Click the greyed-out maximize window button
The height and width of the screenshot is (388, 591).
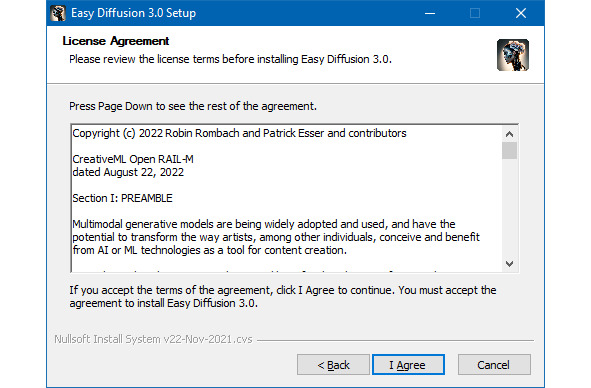click(475, 13)
